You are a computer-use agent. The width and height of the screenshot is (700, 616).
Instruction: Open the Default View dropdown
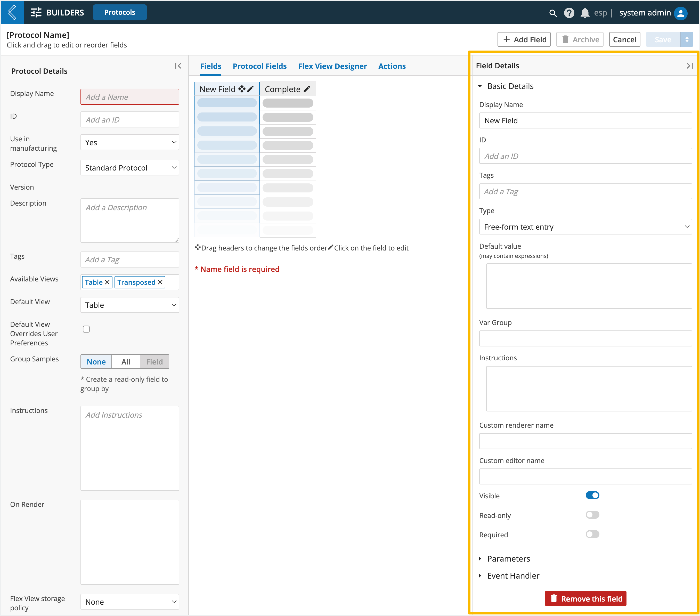(x=130, y=305)
